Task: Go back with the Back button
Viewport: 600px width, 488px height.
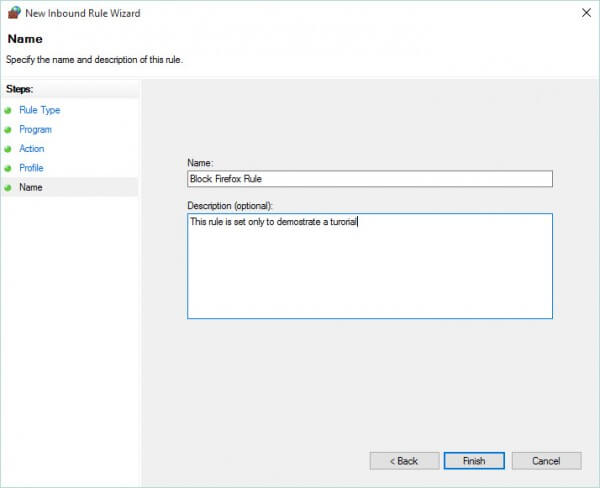Action: pos(404,461)
